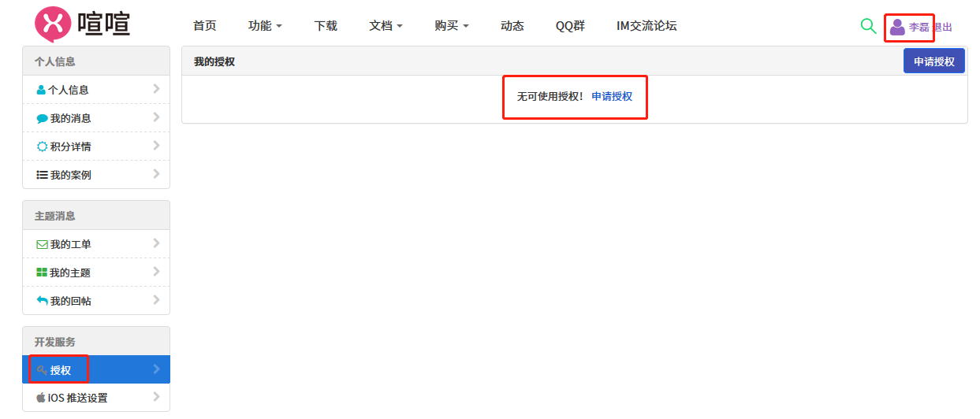
Task: Click the 我的回帖 reply arrow icon
Action: pyautogui.click(x=42, y=301)
